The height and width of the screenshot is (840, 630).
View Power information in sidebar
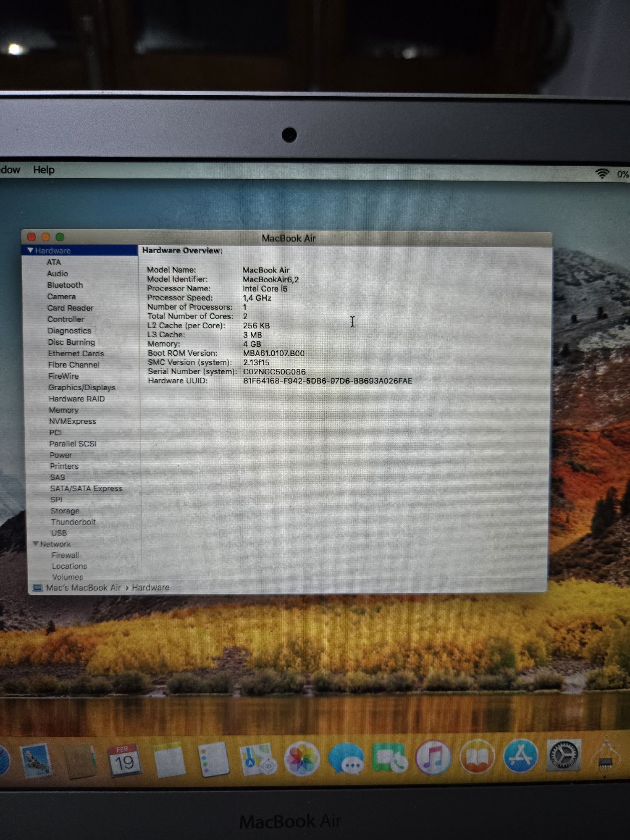tap(61, 455)
